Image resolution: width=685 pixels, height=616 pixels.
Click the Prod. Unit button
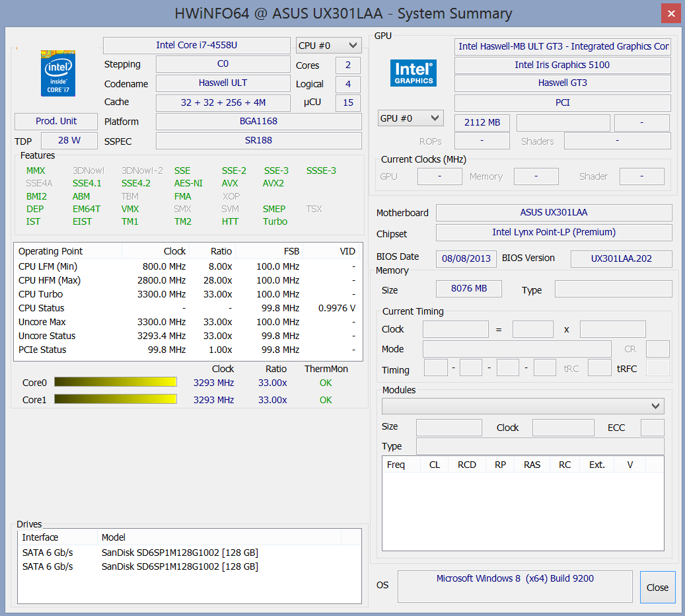click(x=56, y=121)
